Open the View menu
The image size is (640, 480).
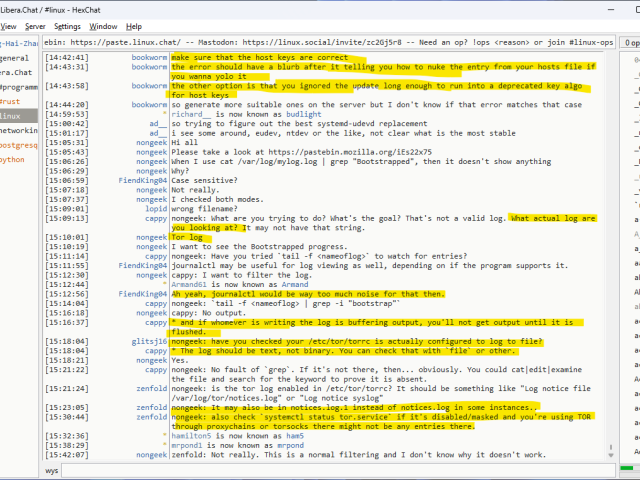tap(7, 26)
